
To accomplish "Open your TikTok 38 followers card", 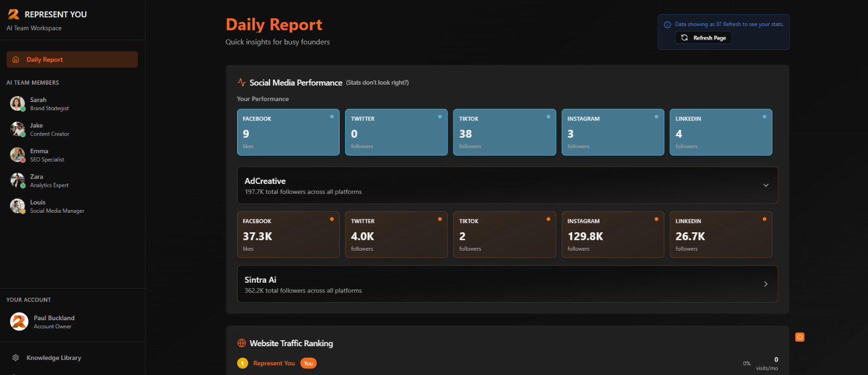I will (505, 132).
